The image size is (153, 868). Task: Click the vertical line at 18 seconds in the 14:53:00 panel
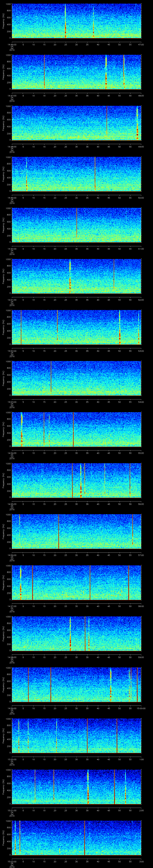coord(51,377)
